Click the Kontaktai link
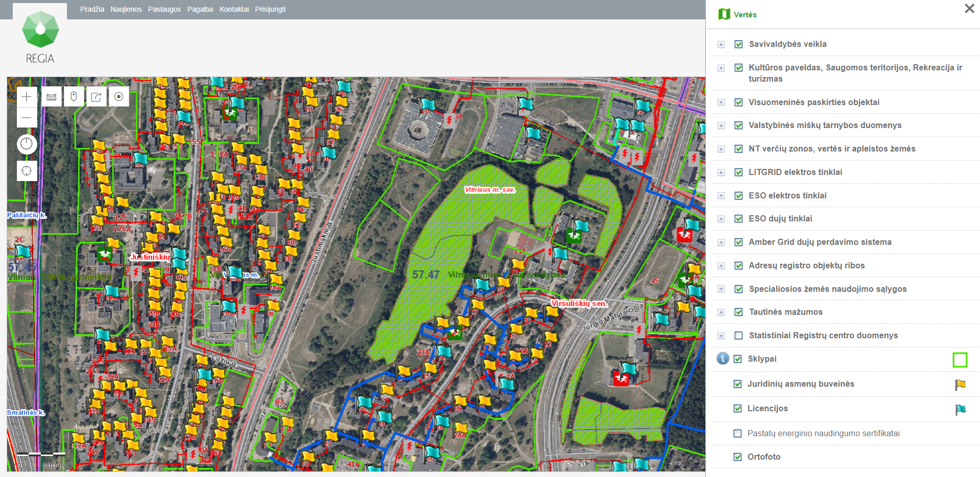The height and width of the screenshot is (477, 980). click(x=234, y=9)
